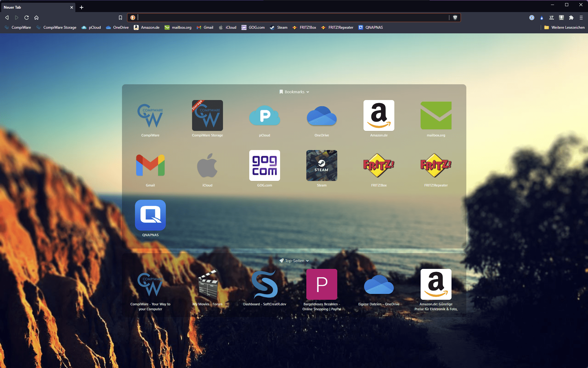Open the browser hamburger main menu
The height and width of the screenshot is (368, 588).
581,18
